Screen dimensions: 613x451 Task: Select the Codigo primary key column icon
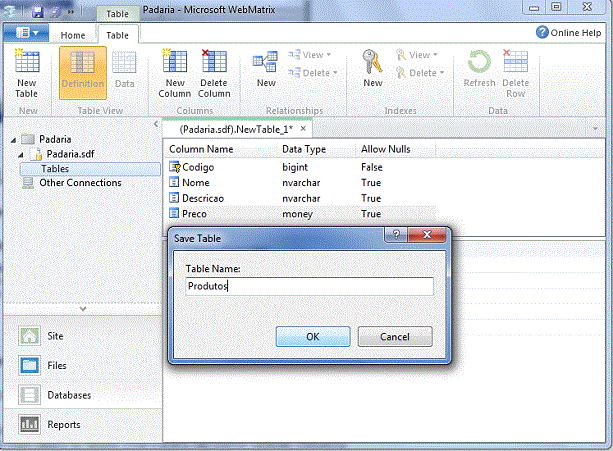[x=174, y=167]
